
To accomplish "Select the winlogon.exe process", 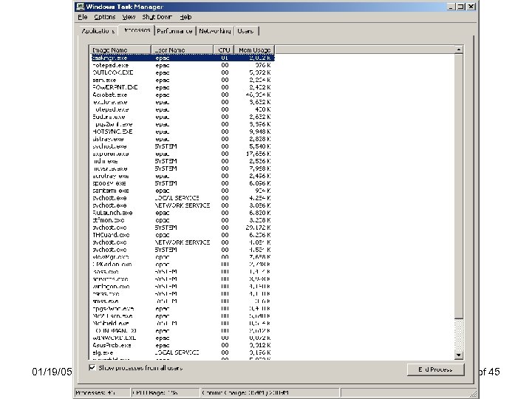I will 183,287.
